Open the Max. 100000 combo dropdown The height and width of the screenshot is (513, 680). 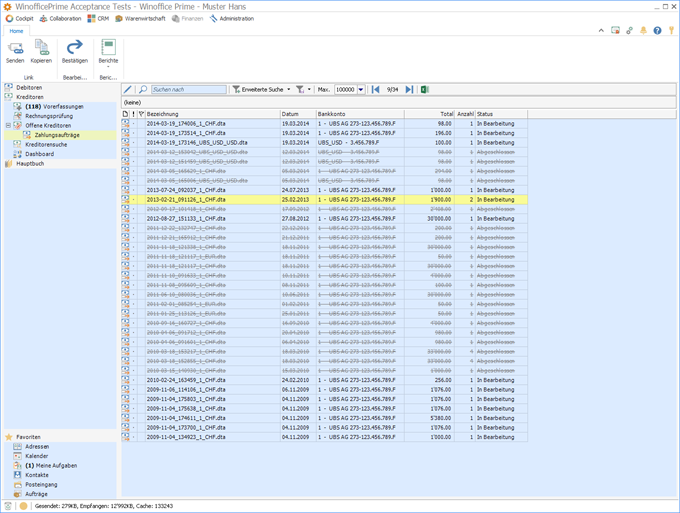click(361, 89)
